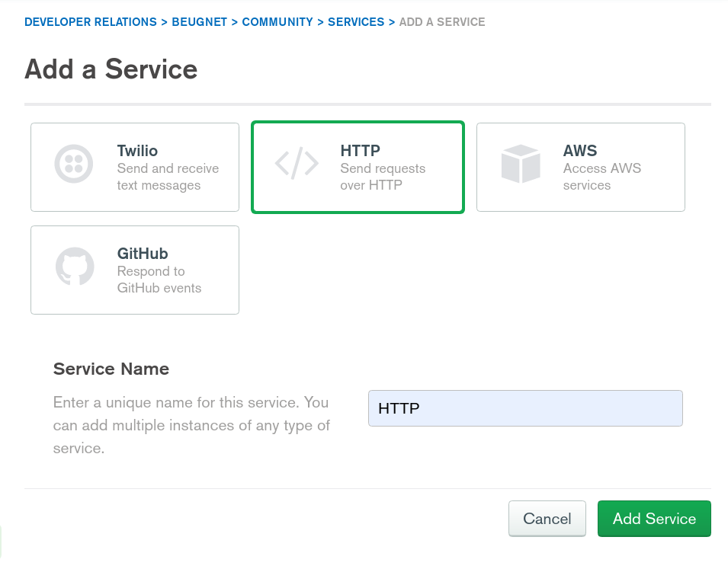The image size is (728, 569).
Task: Pick the AWS service title
Action: click(x=580, y=151)
